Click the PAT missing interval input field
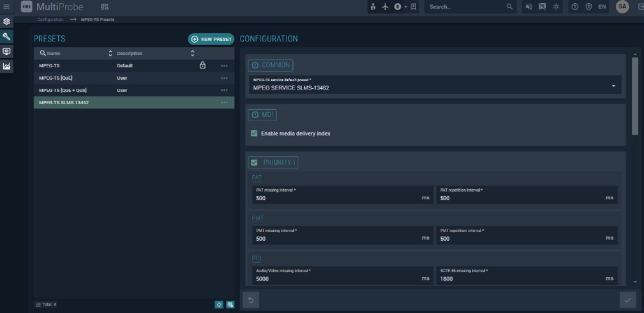 (x=337, y=198)
